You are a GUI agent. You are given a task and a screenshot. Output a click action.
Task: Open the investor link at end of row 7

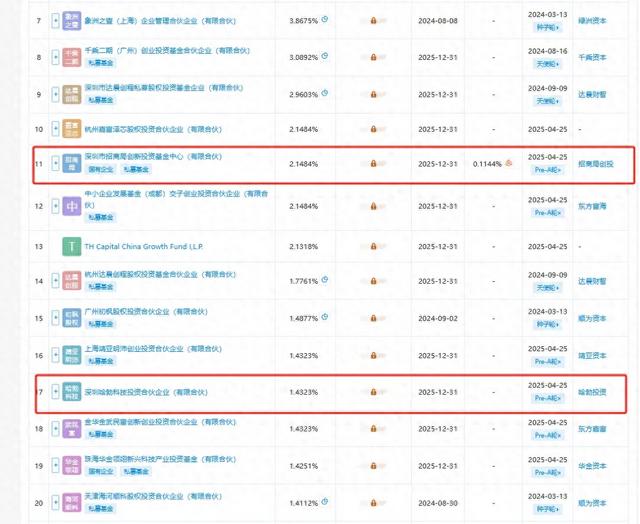point(592,20)
